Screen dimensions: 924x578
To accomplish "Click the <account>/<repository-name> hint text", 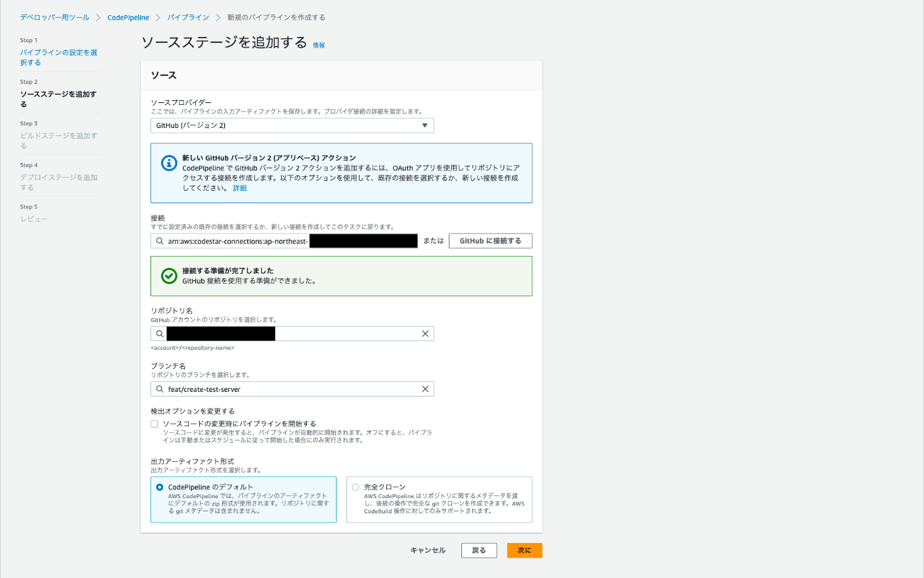I will click(192, 348).
